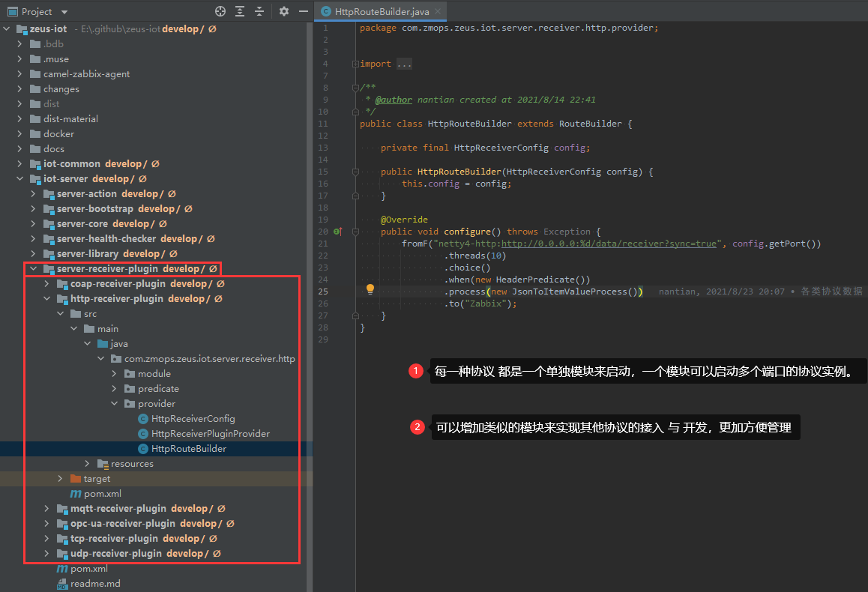Viewport: 868px width, 592px height.
Task: Expand the mqtt-receiver-plugin module
Action: click(x=46, y=508)
